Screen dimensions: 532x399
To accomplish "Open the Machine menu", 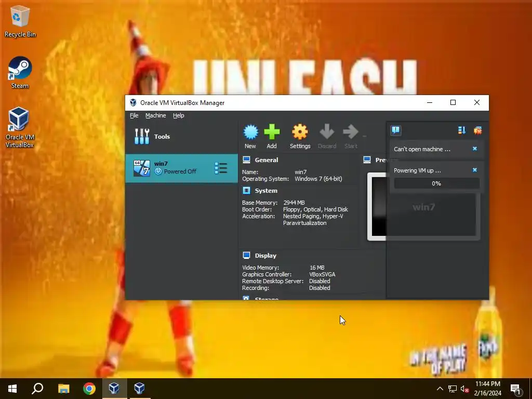I will pos(156,115).
